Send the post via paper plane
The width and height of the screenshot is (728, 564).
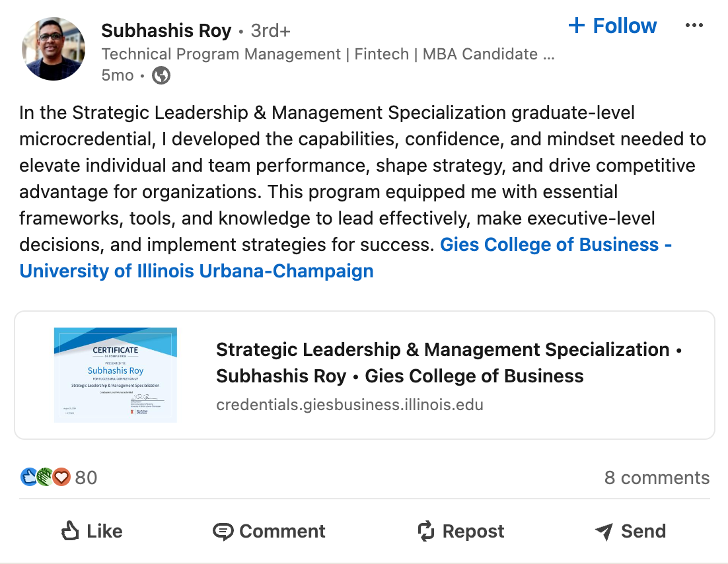630,531
